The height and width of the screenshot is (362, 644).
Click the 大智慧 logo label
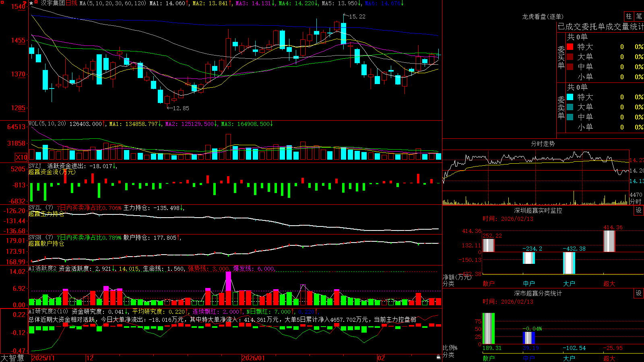pos(12,358)
